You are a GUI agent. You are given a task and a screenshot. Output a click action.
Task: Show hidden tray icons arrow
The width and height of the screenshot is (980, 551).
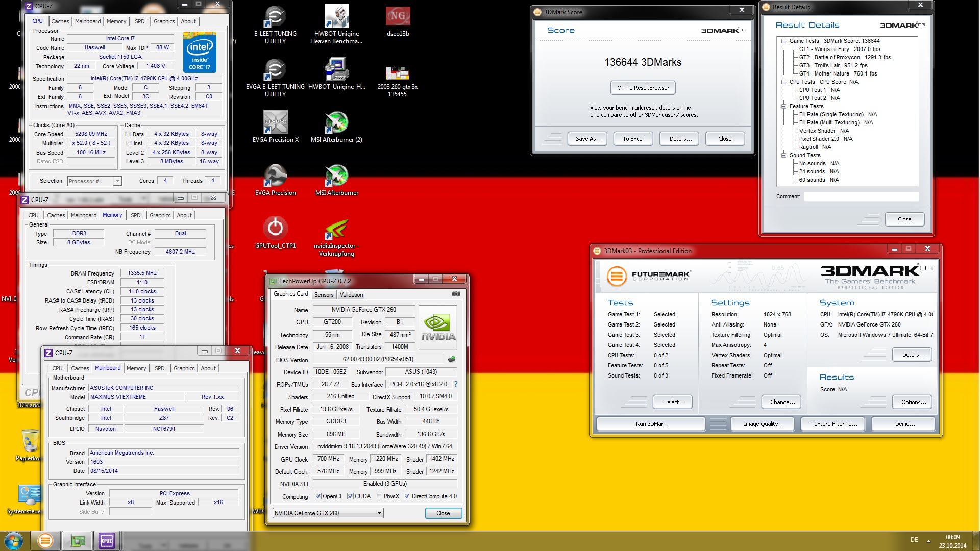point(928,540)
